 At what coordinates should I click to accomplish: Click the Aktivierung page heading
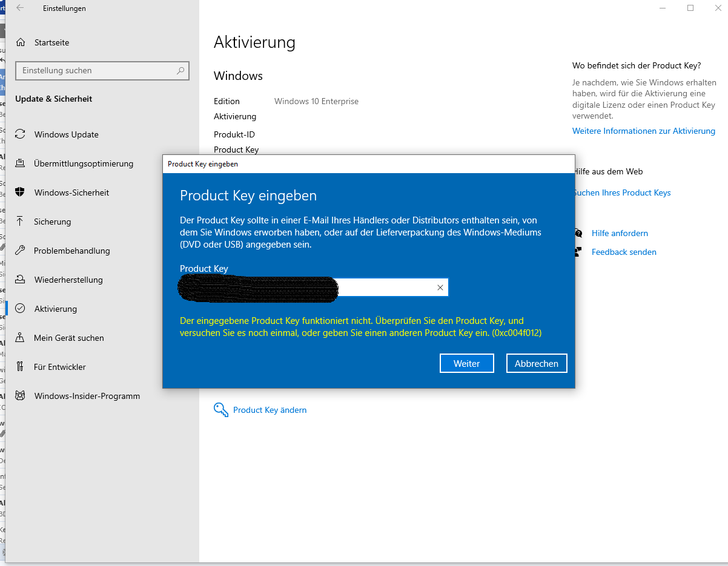(x=254, y=42)
